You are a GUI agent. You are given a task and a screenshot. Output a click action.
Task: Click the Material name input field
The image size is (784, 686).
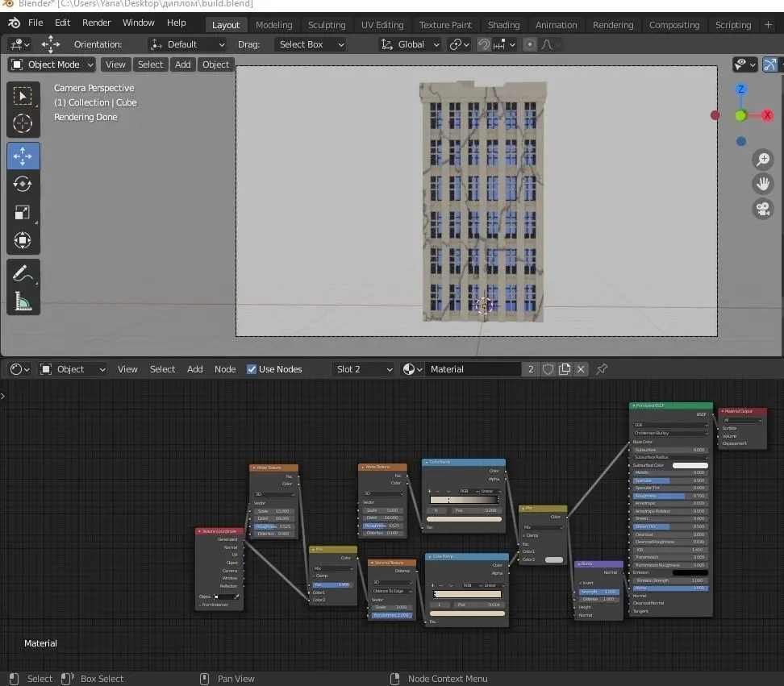click(x=473, y=369)
